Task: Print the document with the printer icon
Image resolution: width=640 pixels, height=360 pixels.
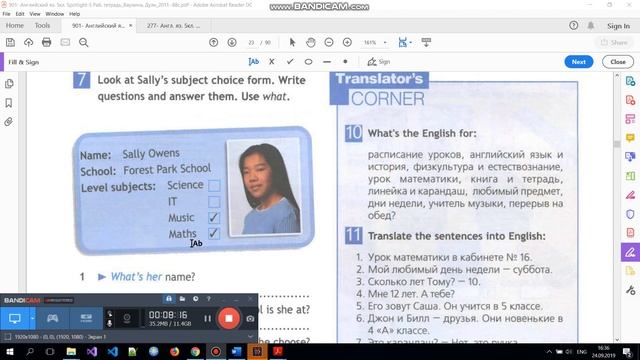Action: tap(47, 42)
